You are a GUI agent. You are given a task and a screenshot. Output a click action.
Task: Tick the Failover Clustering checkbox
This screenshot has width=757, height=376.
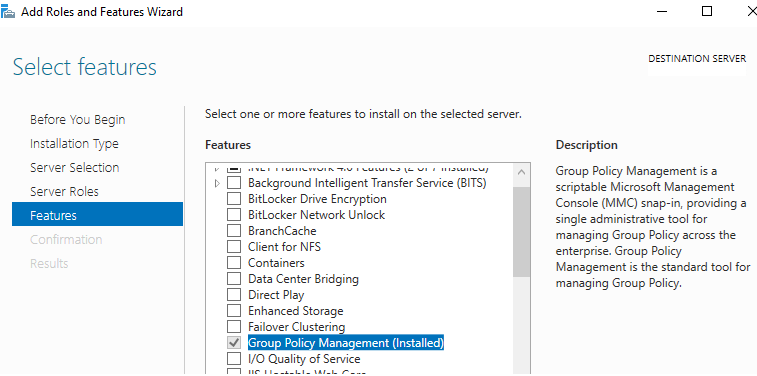tap(234, 327)
